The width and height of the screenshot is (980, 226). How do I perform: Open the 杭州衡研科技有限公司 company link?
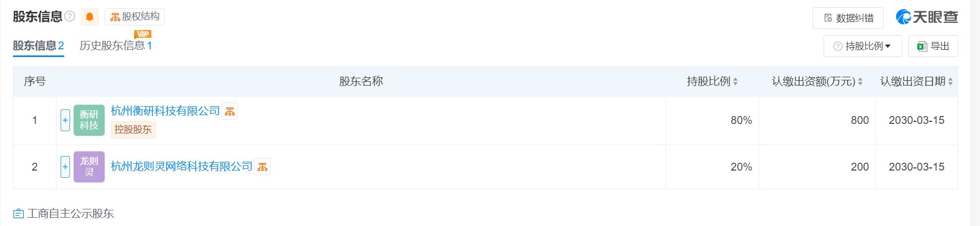click(165, 111)
